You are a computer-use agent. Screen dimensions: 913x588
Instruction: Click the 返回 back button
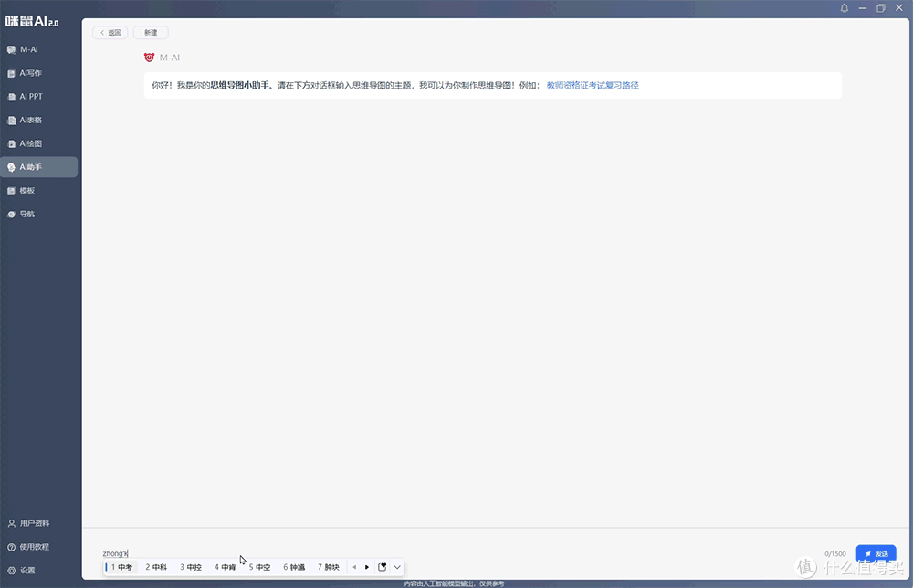point(110,33)
